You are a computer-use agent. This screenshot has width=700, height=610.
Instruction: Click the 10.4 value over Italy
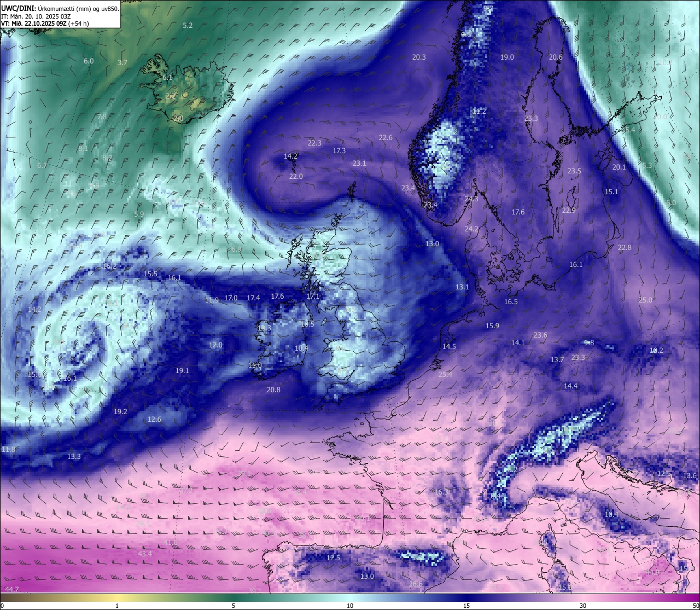click(x=611, y=515)
